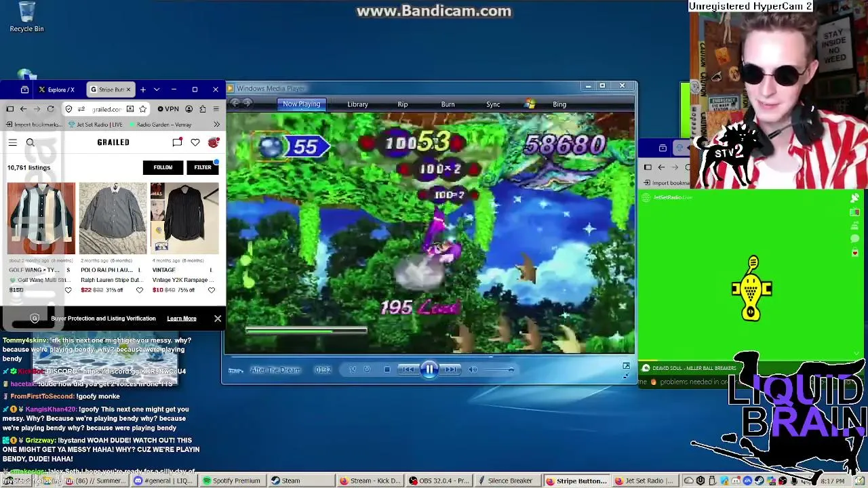
Task: Close the Stripe Button Grailed browser tab
Action: (127, 89)
